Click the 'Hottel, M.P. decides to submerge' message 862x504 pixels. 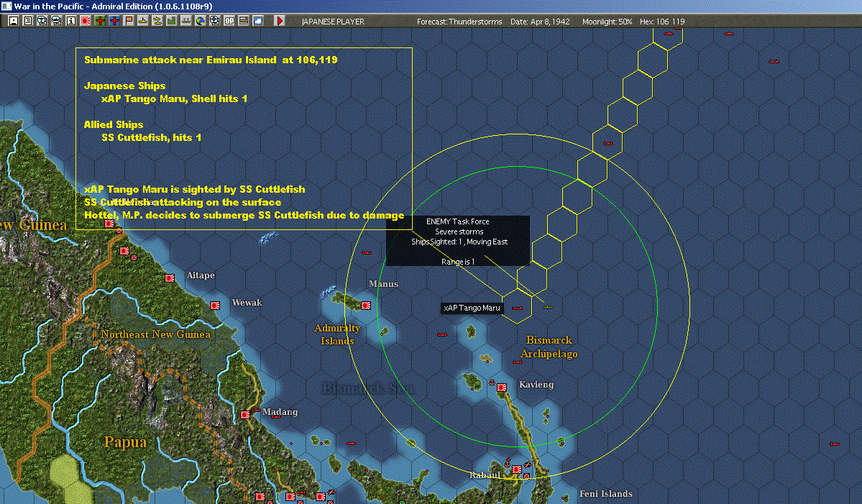[x=244, y=215]
